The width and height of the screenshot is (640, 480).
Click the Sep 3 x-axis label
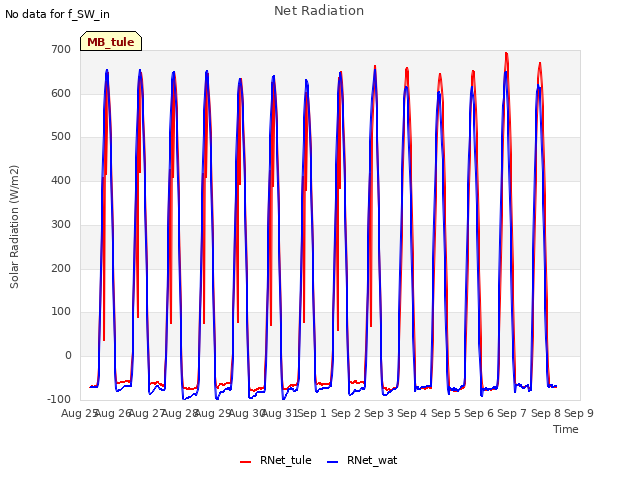point(379,413)
